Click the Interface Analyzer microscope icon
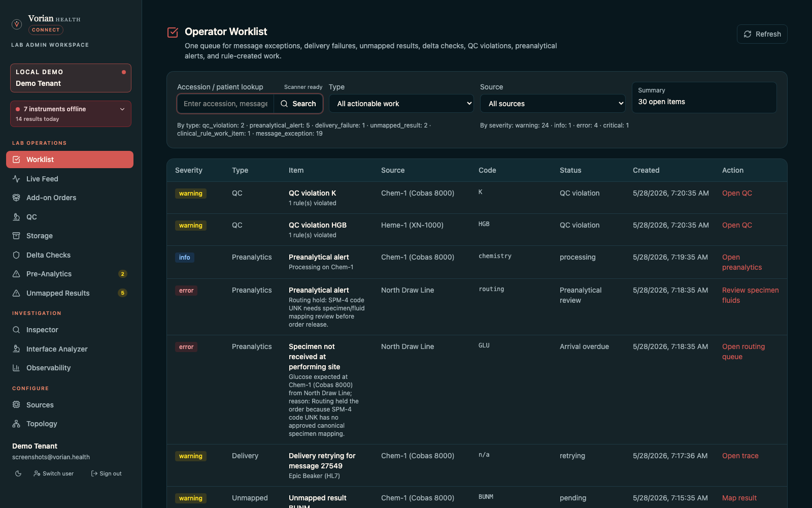Image resolution: width=812 pixels, height=508 pixels. [x=16, y=349]
